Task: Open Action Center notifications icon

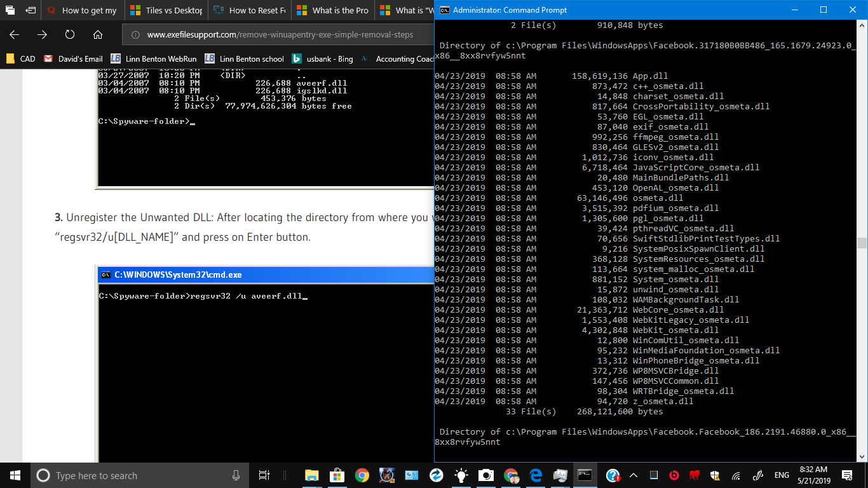Action: [x=847, y=475]
